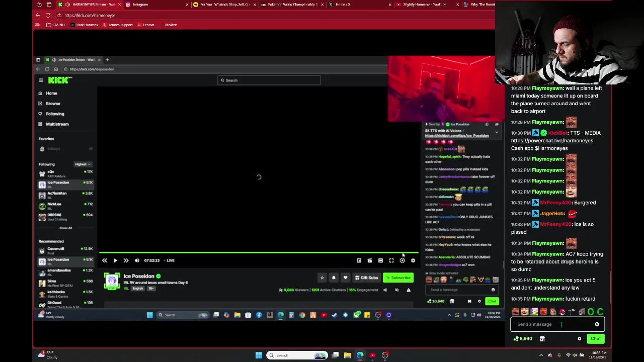This screenshot has height=362, width=644.
Task: Open Browse in Kick sidebar
Action: [x=49, y=104]
